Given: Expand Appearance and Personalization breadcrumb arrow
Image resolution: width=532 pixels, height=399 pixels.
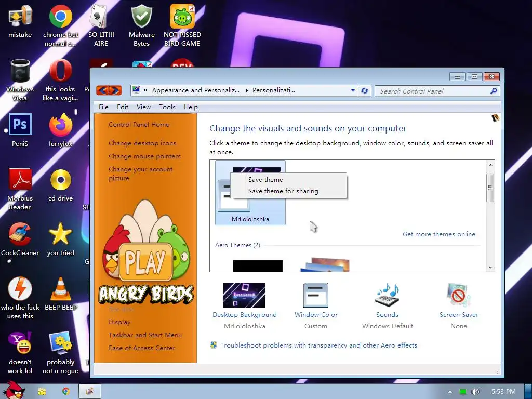Looking at the screenshot, I should (246, 90).
